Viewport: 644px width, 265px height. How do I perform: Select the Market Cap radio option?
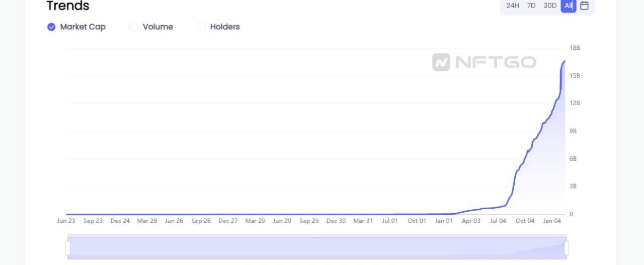coord(51,27)
